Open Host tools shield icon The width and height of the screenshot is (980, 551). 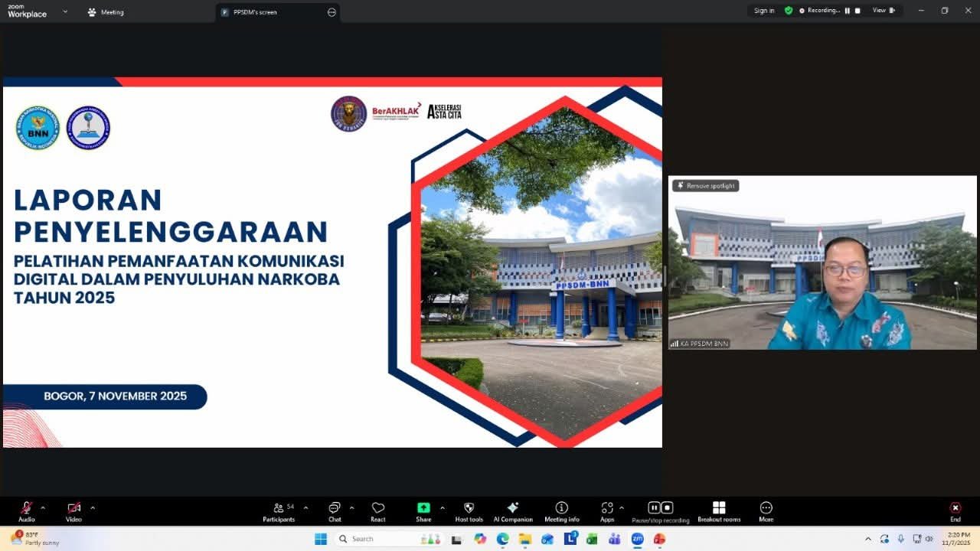[469, 509]
